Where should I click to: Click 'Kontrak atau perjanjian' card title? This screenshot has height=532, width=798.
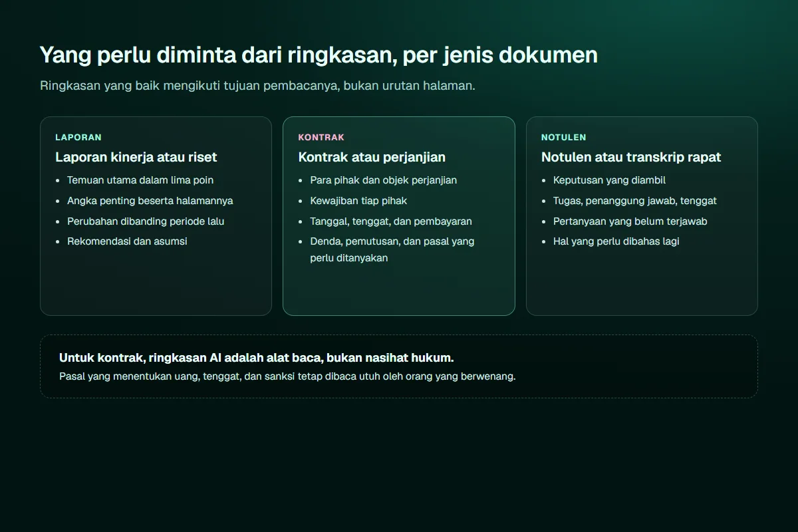click(x=372, y=157)
